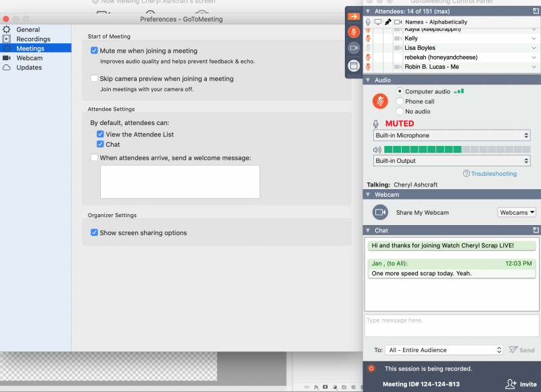Click the screen sharing button on grab tab
The width and height of the screenshot is (541, 392).
pyautogui.click(x=354, y=66)
